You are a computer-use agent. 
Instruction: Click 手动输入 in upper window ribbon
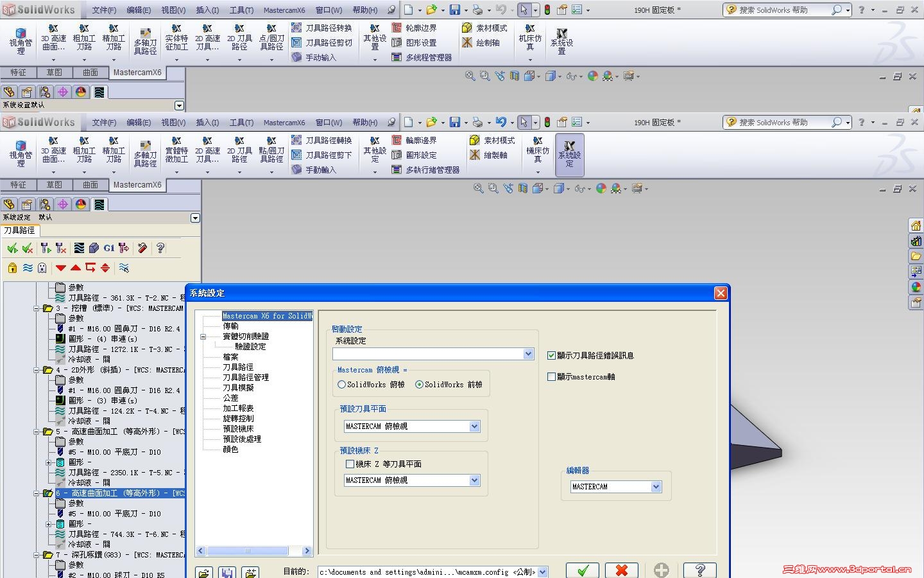tap(314, 57)
